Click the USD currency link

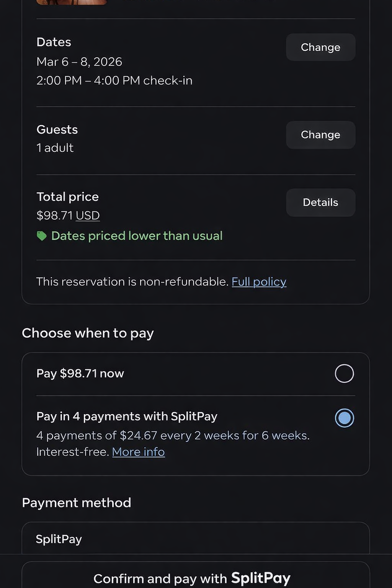click(88, 216)
